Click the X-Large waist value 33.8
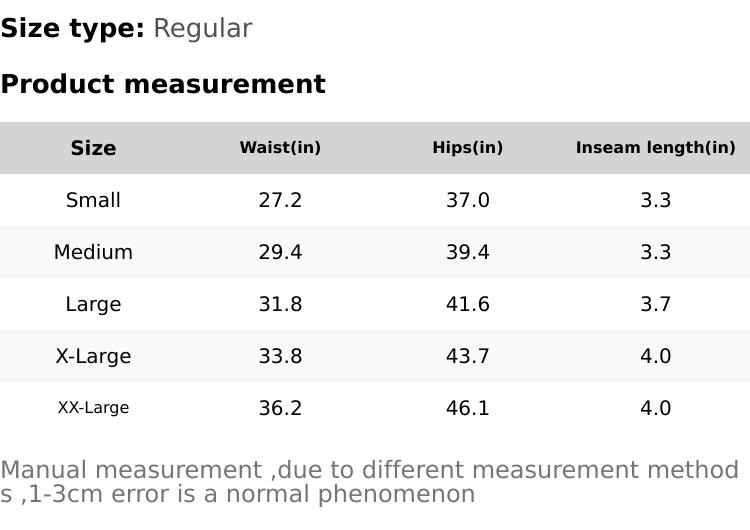This screenshot has width=750, height=530. tap(280, 356)
